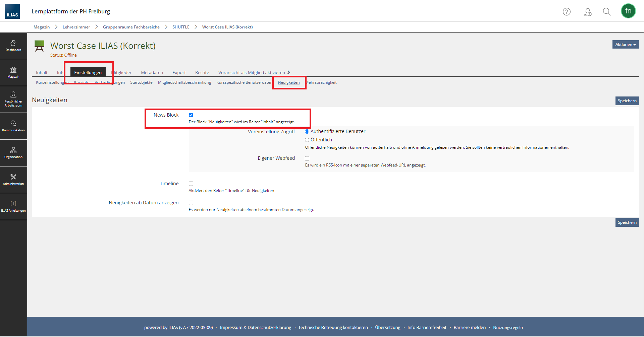Click the help question mark icon
The height and width of the screenshot is (337, 644).
tap(567, 12)
